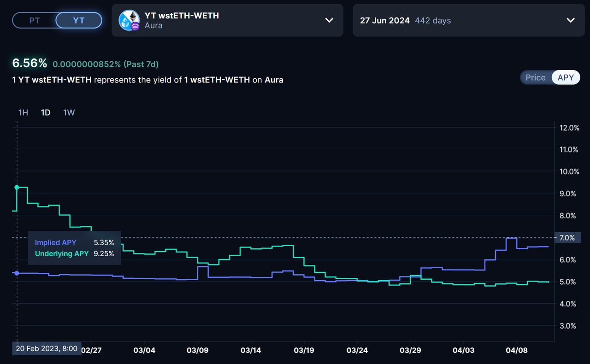The width and height of the screenshot is (590, 364).
Task: Click the 6.56% current yield value
Action: coord(29,64)
